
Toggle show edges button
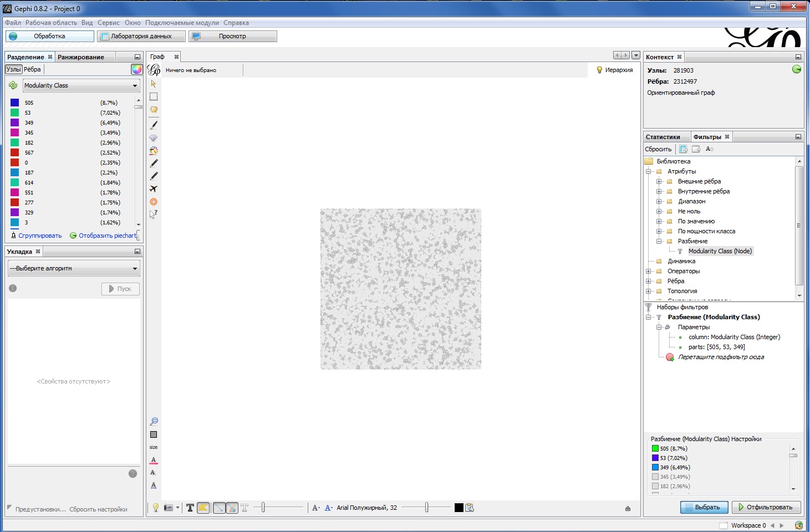click(220, 508)
